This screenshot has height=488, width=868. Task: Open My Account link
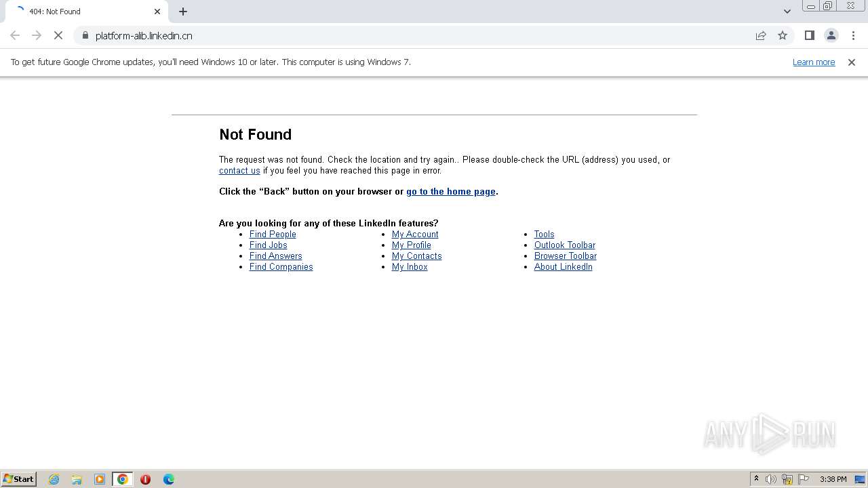pyautogui.click(x=415, y=235)
